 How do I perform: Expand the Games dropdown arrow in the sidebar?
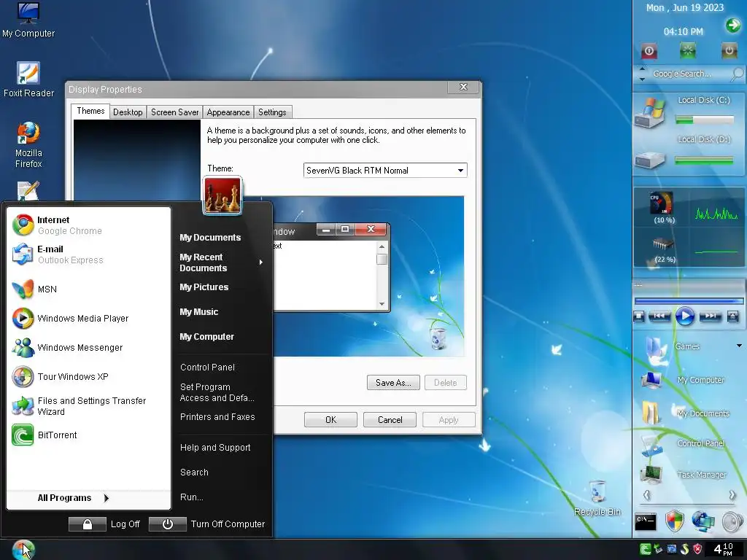click(x=739, y=346)
